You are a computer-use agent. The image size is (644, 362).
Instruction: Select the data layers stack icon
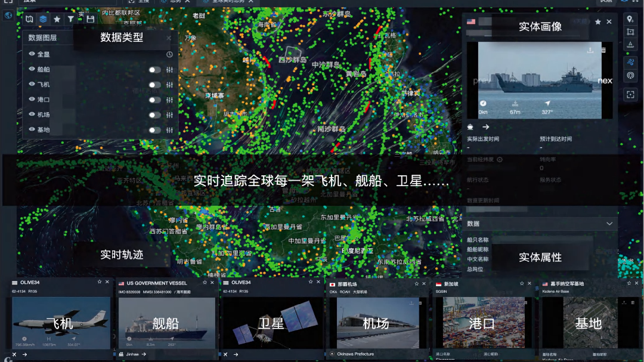coord(43,19)
